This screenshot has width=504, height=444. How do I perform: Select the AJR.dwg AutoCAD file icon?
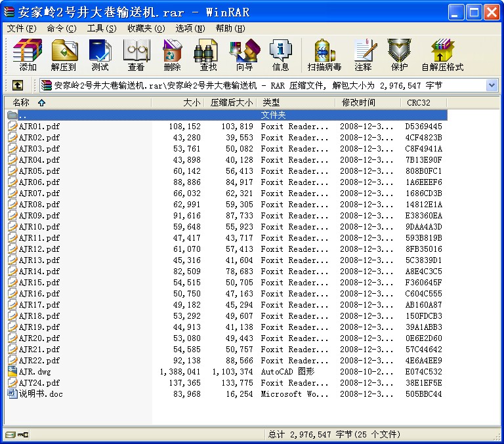[12, 371]
